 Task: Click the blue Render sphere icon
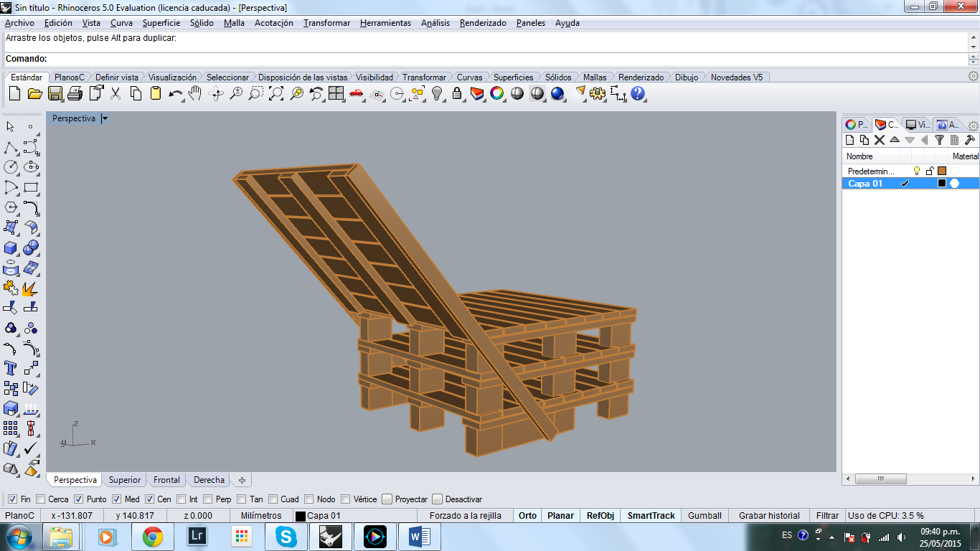coord(557,93)
